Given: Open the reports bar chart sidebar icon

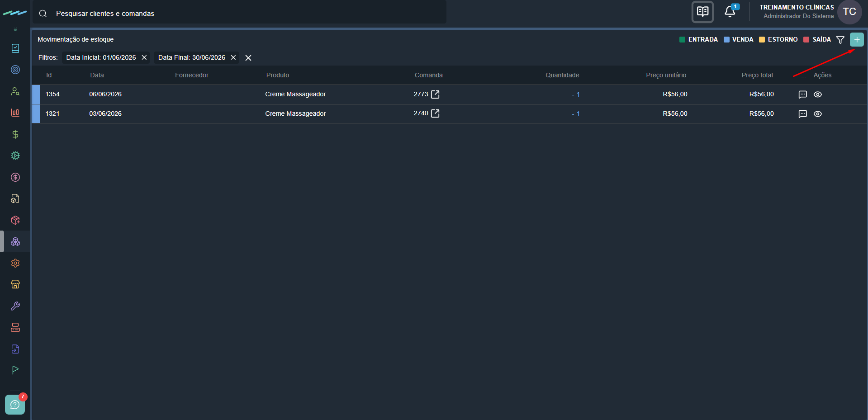Looking at the screenshot, I should 15,113.
